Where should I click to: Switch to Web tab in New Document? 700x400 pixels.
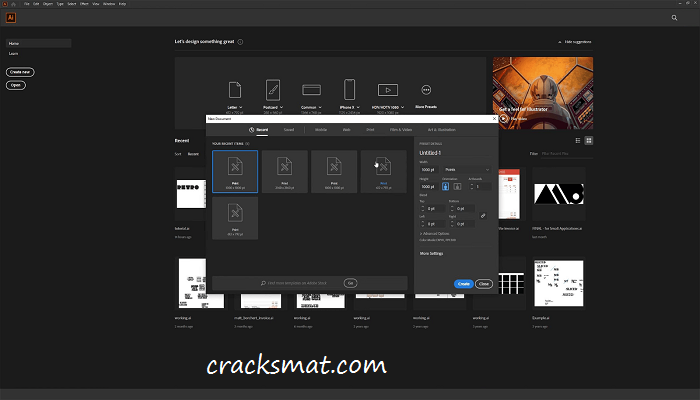tap(346, 130)
